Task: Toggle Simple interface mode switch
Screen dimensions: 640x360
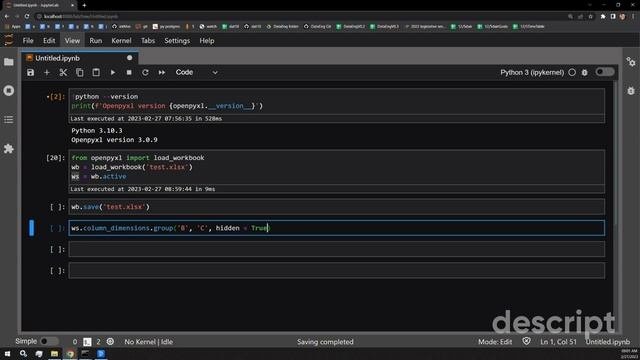Action: click(48, 341)
